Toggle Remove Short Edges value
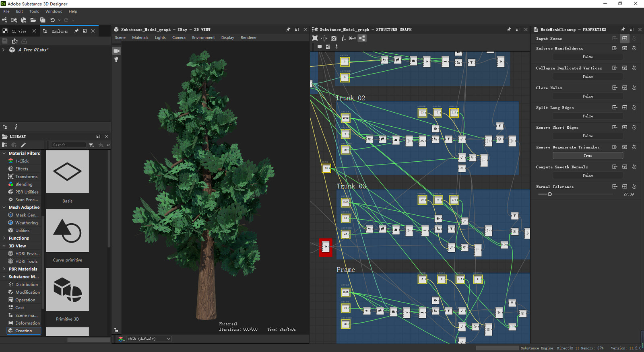The width and height of the screenshot is (644, 352). [588, 136]
